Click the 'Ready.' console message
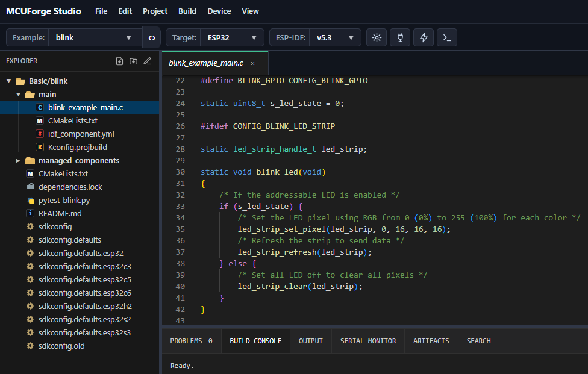This screenshot has width=588, height=374. 182,366
